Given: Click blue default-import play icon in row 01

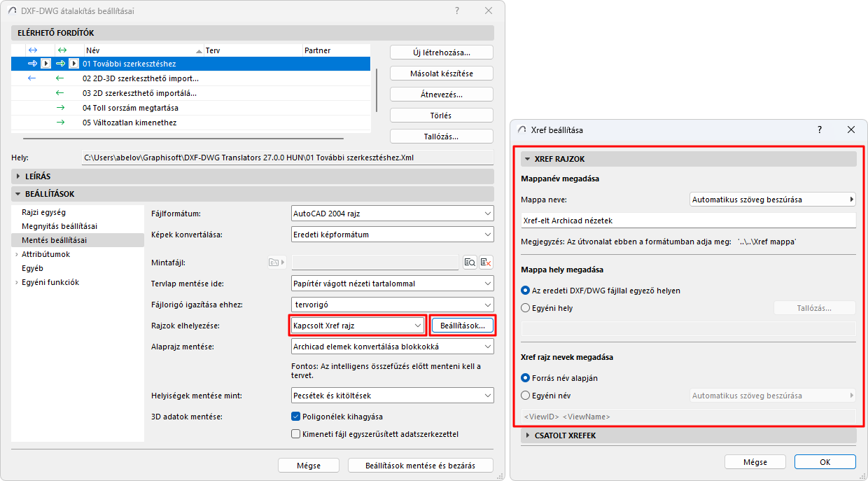Looking at the screenshot, I should [45, 64].
